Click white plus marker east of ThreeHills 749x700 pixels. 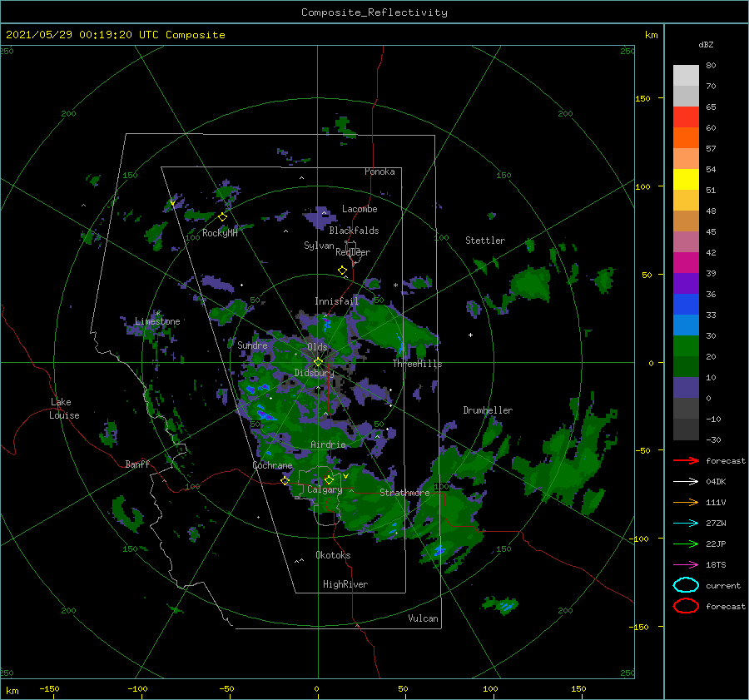tap(470, 335)
